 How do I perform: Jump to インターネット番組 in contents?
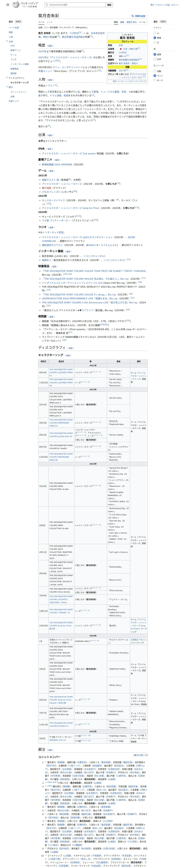point(20,64)
